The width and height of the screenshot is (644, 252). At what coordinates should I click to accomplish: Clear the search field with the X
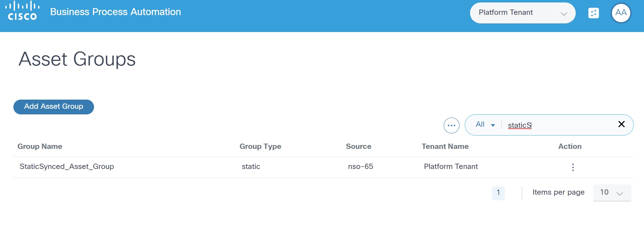pyautogui.click(x=621, y=124)
